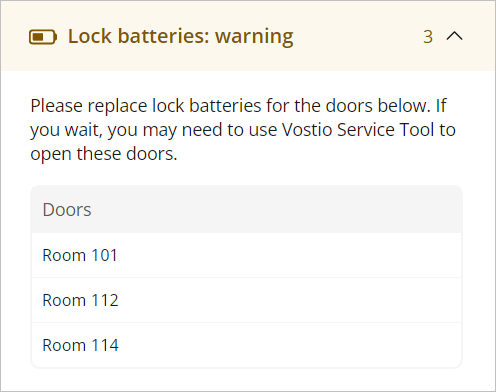
Task: Click the 'open these doors.' text line
Action: [104, 154]
